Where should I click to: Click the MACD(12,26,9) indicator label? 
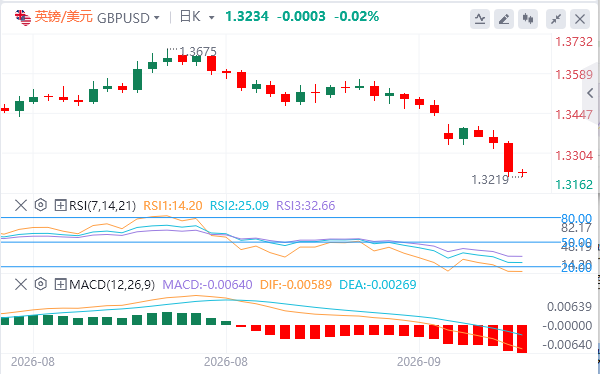point(112,285)
